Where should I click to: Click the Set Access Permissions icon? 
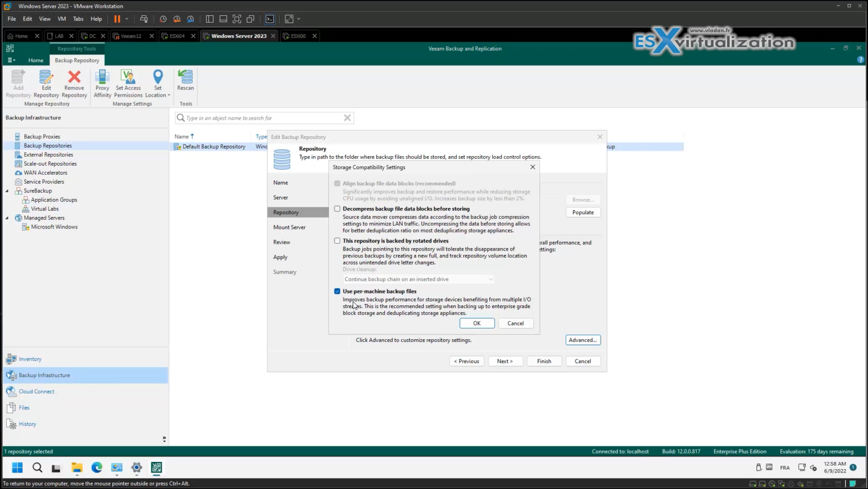click(x=128, y=83)
